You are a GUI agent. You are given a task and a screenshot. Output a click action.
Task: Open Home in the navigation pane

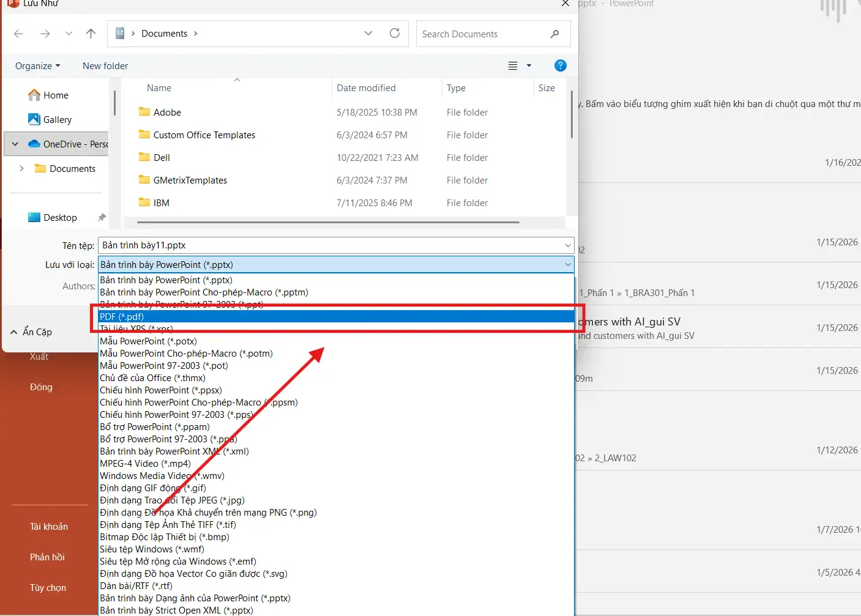coord(56,95)
